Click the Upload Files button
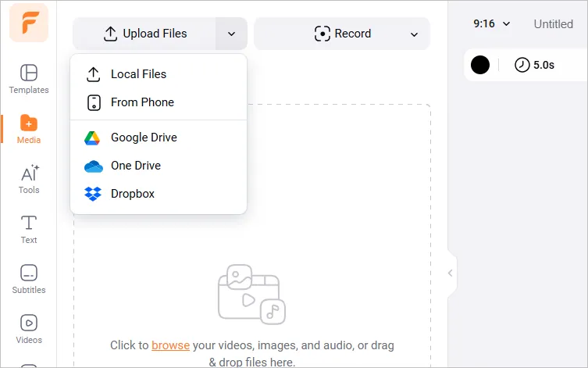Viewport: 588px width, 368px height. tap(144, 34)
